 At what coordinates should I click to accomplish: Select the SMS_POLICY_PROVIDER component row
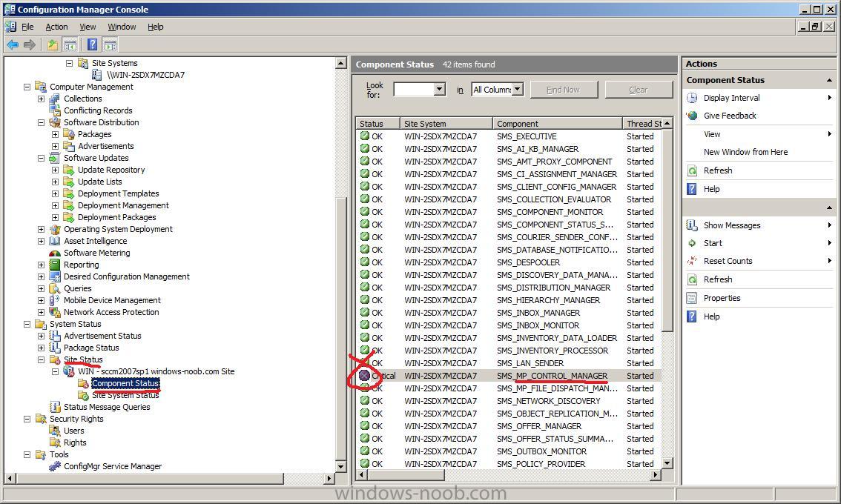(x=509, y=464)
